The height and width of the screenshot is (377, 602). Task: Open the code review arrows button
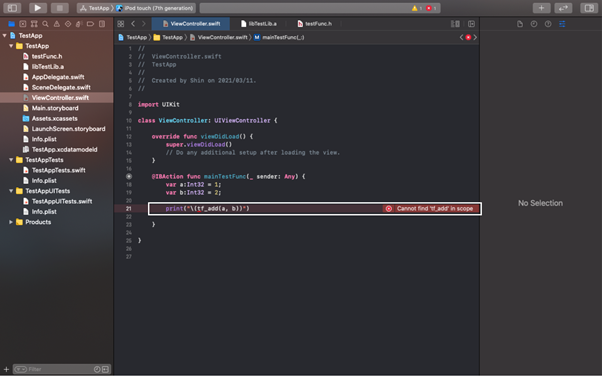coord(563,8)
